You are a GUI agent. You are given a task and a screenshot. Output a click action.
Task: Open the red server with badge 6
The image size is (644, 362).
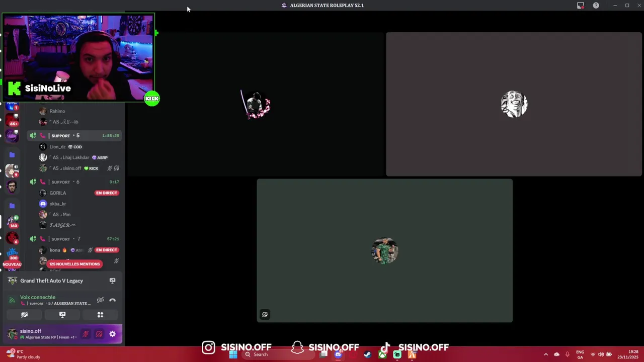click(12, 238)
